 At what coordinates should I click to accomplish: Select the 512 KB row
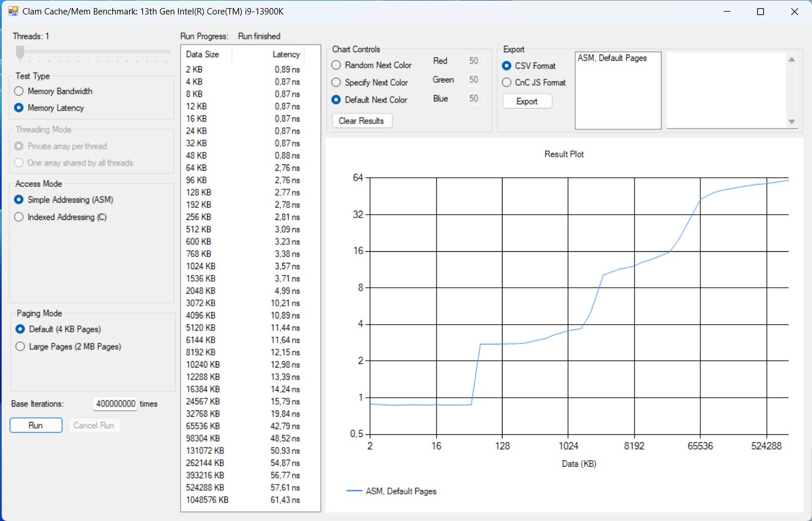(243, 229)
